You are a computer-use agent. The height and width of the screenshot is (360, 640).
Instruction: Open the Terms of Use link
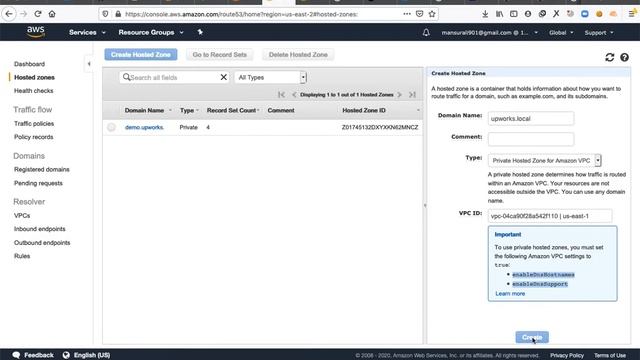pos(610,355)
